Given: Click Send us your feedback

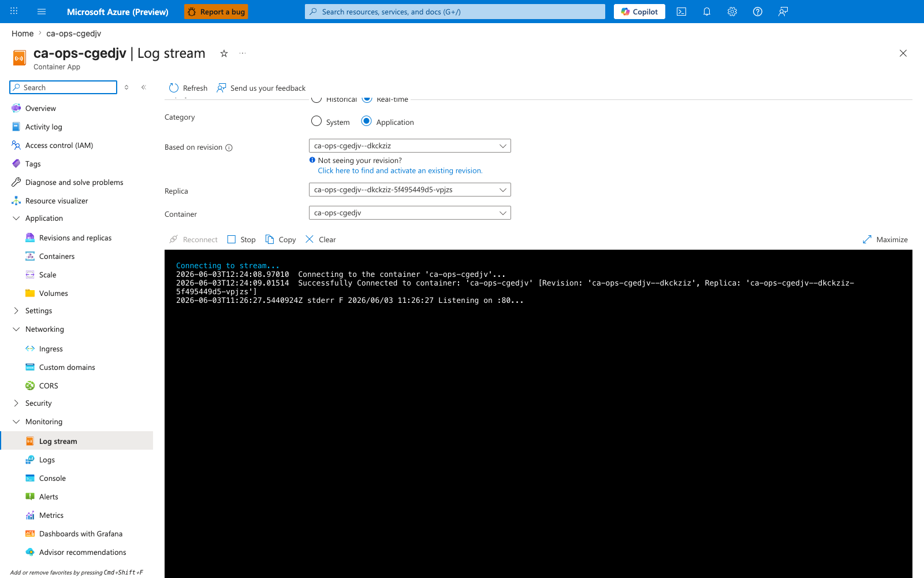Looking at the screenshot, I should (x=261, y=88).
